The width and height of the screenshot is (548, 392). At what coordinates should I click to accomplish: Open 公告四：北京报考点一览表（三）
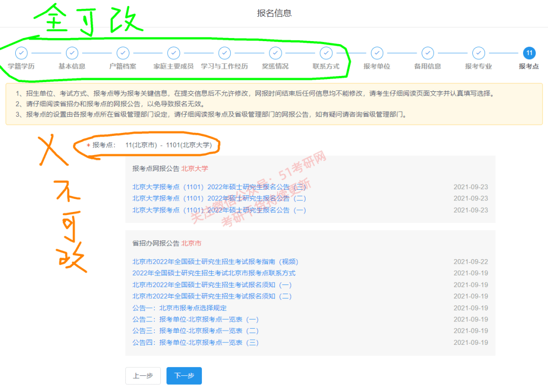(195, 343)
